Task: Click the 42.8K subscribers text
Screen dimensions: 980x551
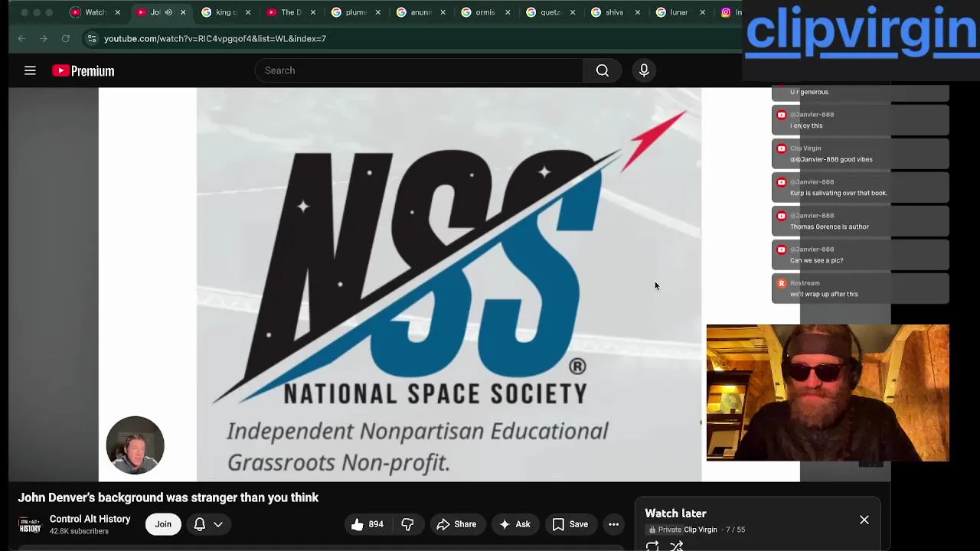Action: coord(79,531)
